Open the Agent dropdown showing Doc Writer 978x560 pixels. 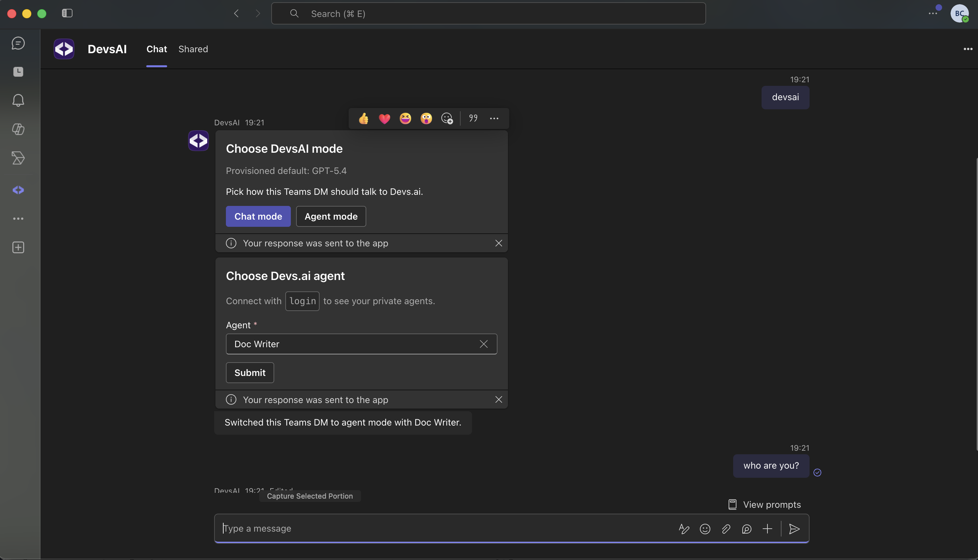(361, 344)
